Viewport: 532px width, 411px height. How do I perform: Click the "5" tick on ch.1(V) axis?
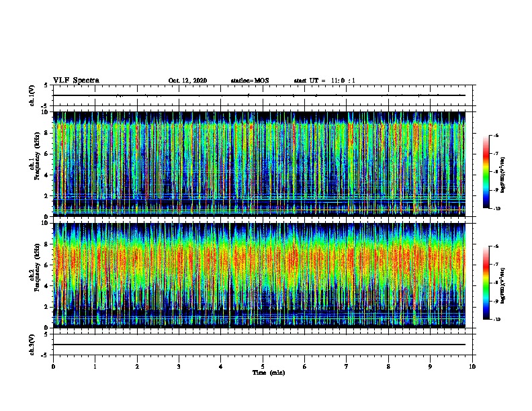pos(46,85)
